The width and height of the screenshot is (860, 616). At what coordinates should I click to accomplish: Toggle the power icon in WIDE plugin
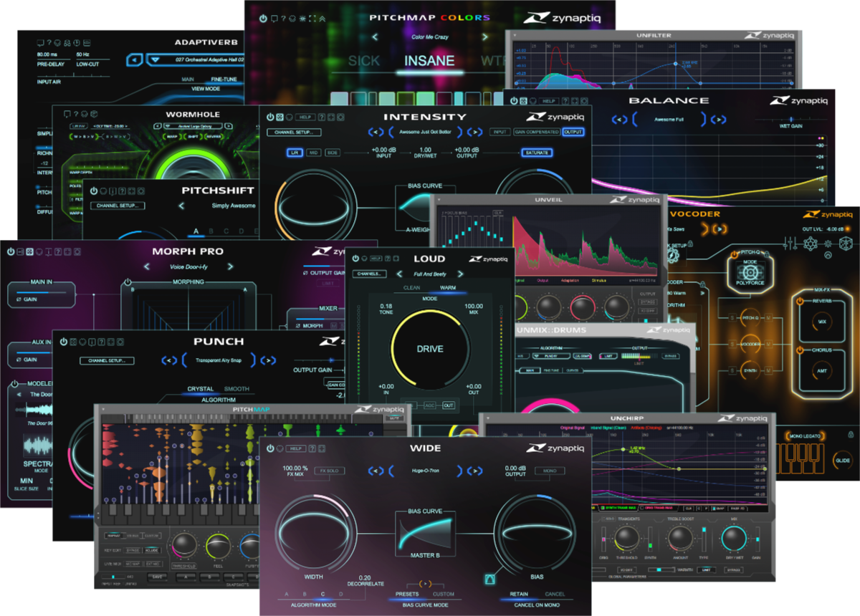point(271,448)
